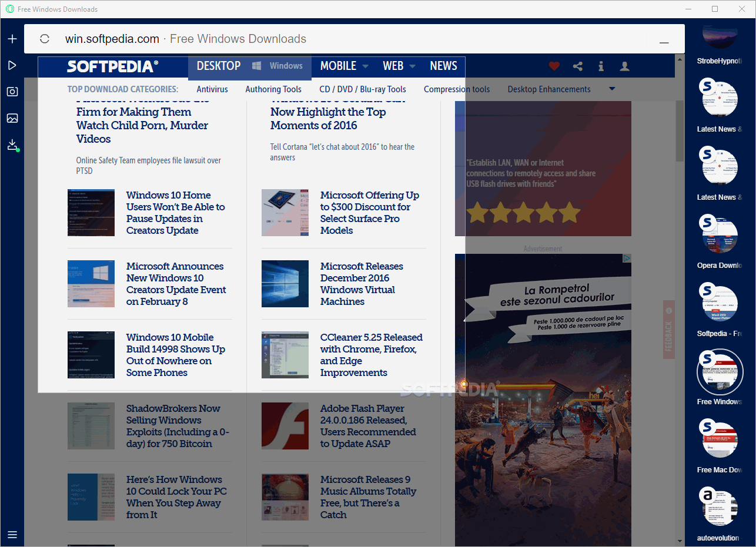Click the thumbnail for the Lock Your PC article
The height and width of the screenshot is (547, 756).
tap(91, 497)
